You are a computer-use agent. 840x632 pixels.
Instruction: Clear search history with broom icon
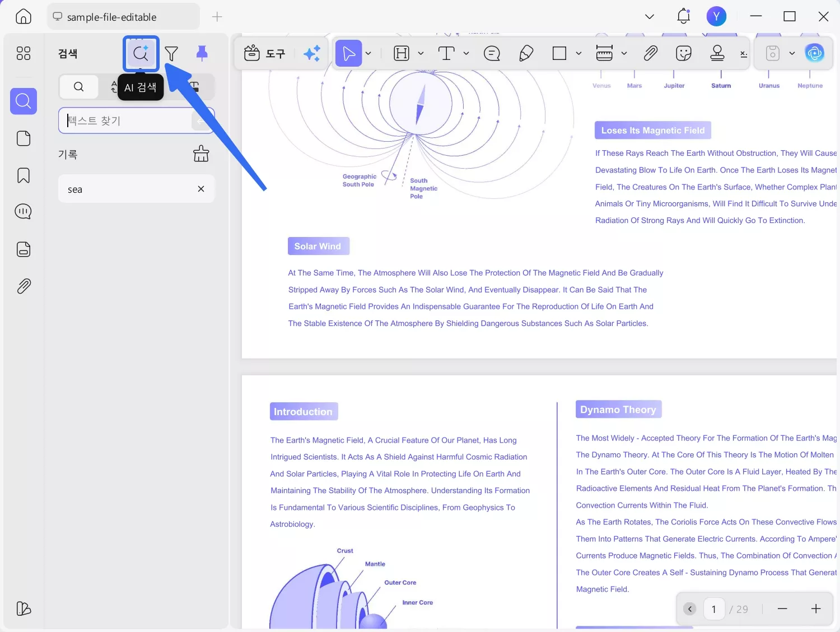click(x=201, y=154)
